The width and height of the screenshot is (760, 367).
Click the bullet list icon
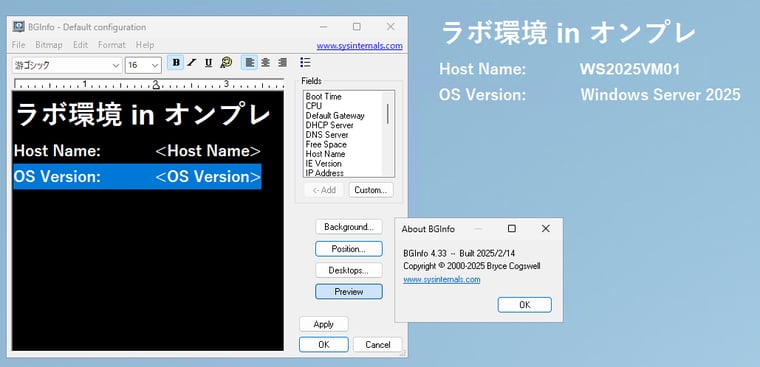click(305, 62)
